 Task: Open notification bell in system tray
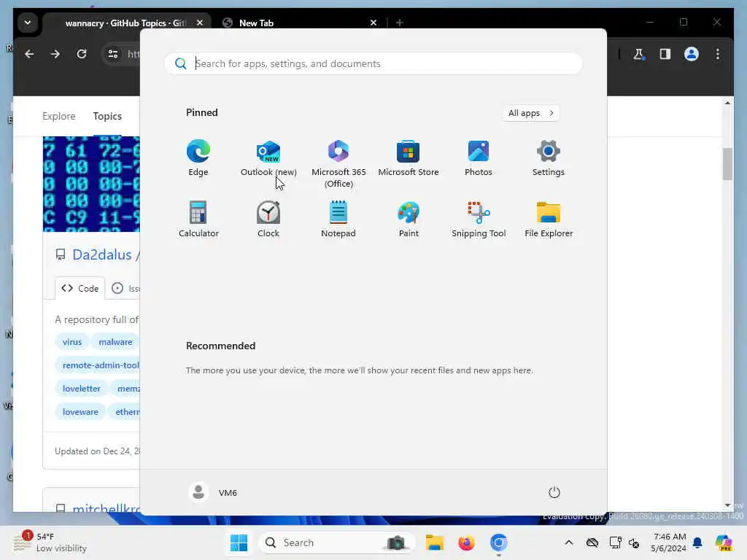coord(697,542)
